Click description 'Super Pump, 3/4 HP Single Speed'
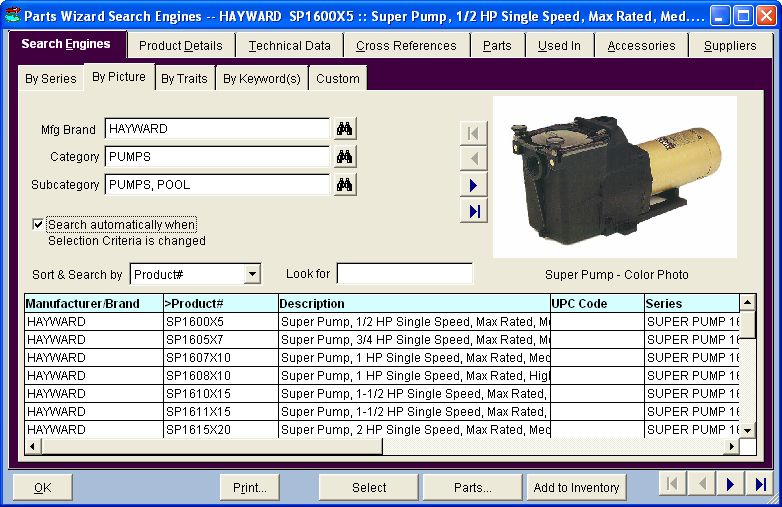 (x=414, y=339)
